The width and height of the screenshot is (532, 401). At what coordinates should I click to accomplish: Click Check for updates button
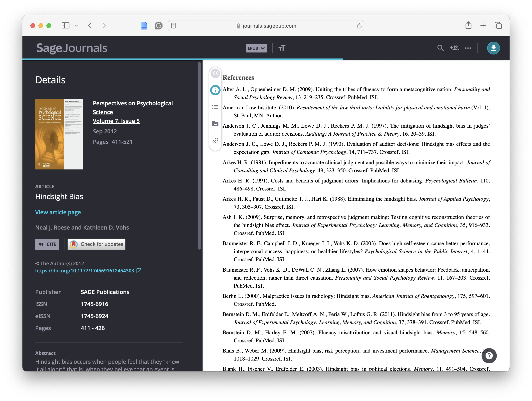coord(96,244)
